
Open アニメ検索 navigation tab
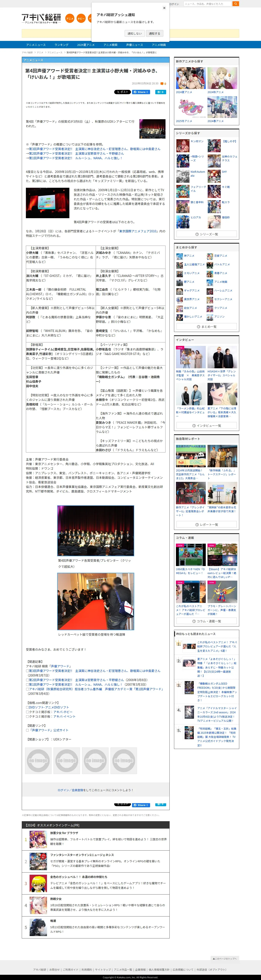110,45
